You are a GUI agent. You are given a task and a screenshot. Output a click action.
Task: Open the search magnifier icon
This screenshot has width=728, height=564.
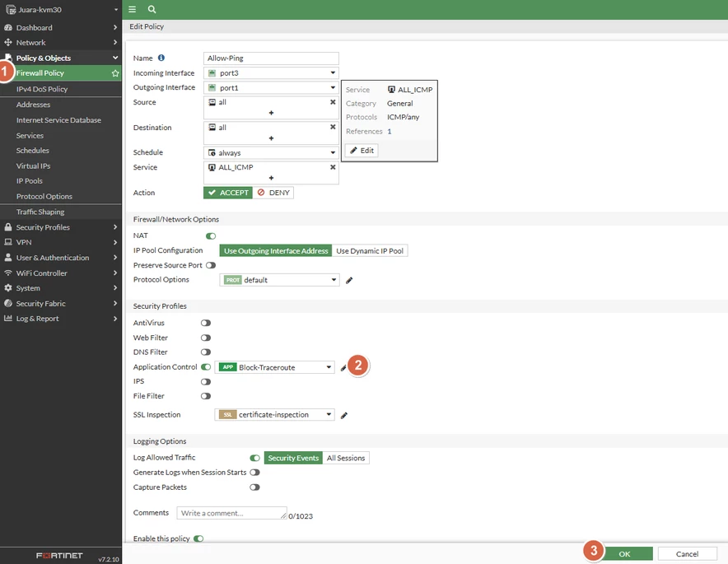click(x=152, y=9)
